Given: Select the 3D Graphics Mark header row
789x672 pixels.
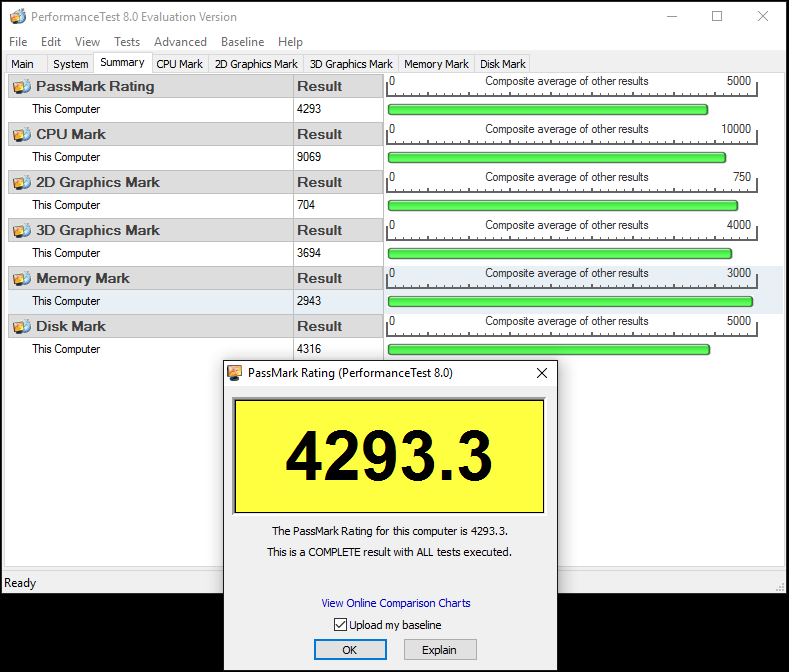Looking at the screenshot, I should click(x=196, y=230).
